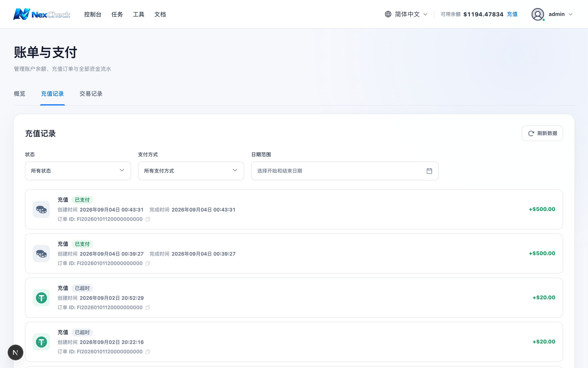Click the NexCheck logo
588x368 pixels.
tap(42, 14)
